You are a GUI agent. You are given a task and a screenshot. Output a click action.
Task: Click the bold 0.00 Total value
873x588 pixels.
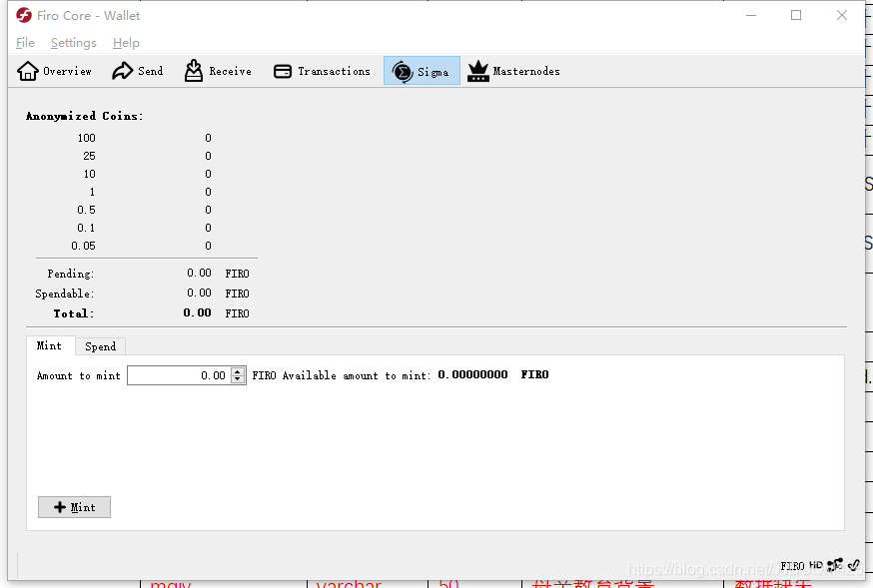tap(197, 312)
